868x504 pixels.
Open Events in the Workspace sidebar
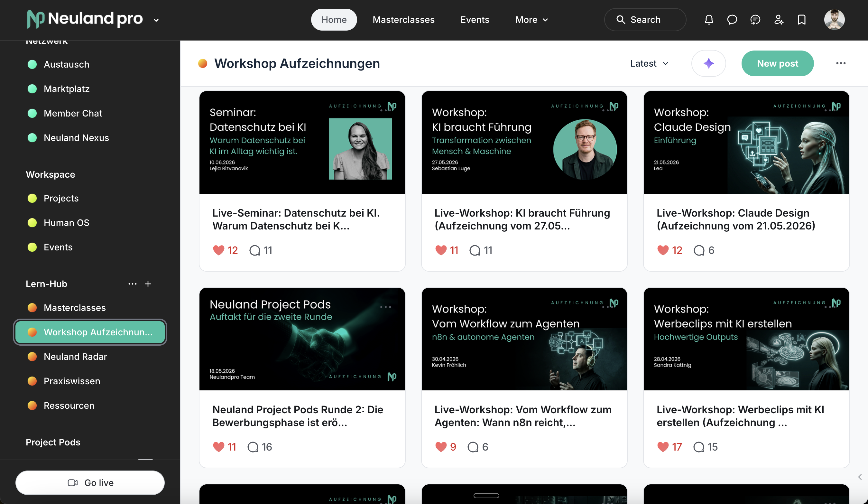pyautogui.click(x=89, y=247)
